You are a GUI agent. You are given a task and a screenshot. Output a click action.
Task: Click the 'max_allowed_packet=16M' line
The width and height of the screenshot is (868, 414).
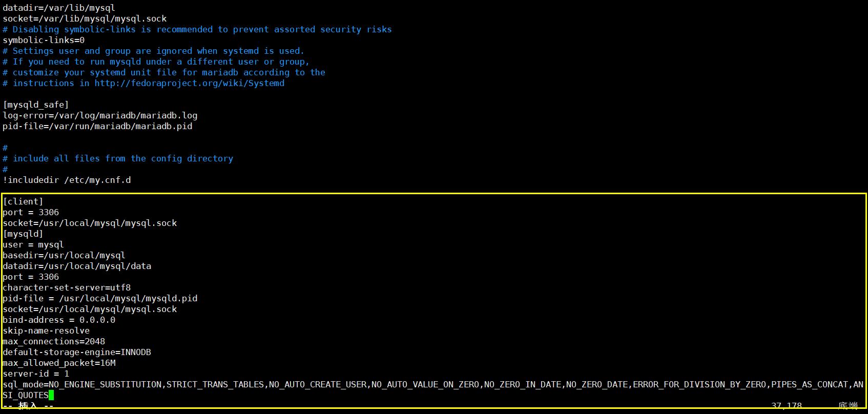(59, 363)
